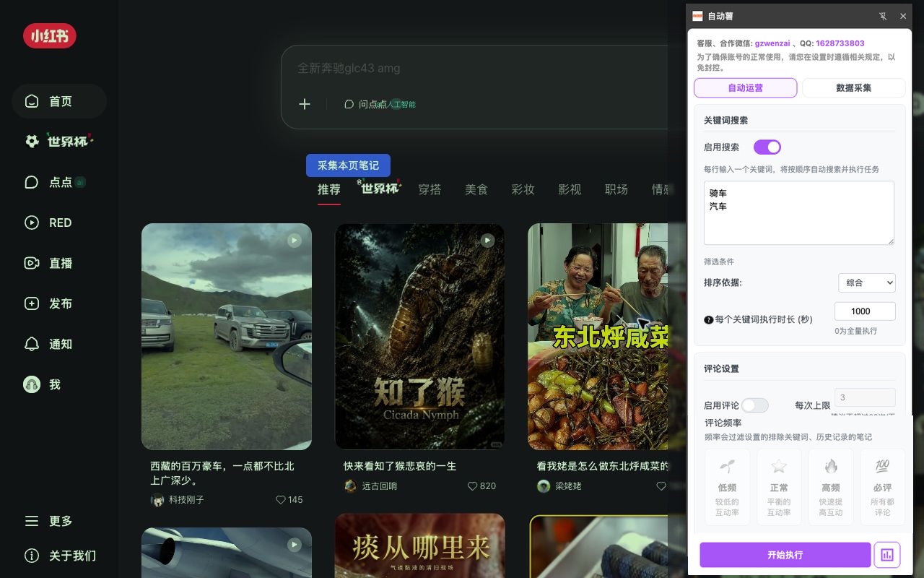This screenshot has width=924, height=578.
Task: Switch to 彩妆 category tab
Action: pyautogui.click(x=523, y=189)
